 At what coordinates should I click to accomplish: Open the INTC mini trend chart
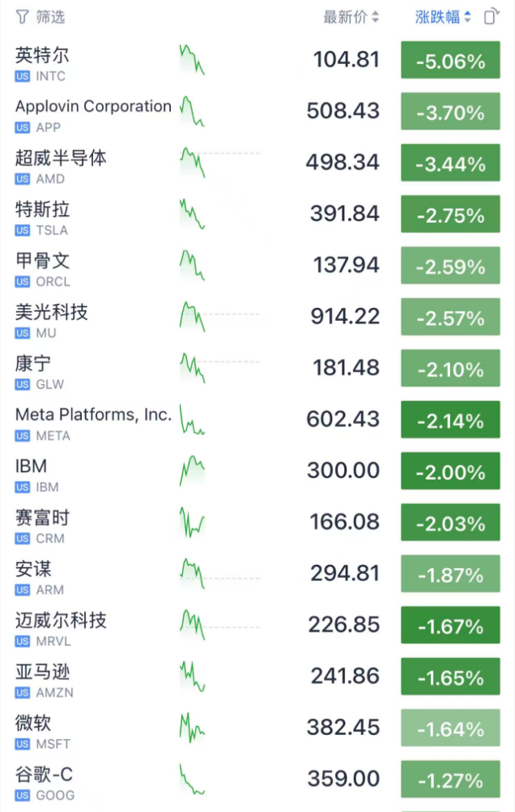pyautogui.click(x=193, y=60)
